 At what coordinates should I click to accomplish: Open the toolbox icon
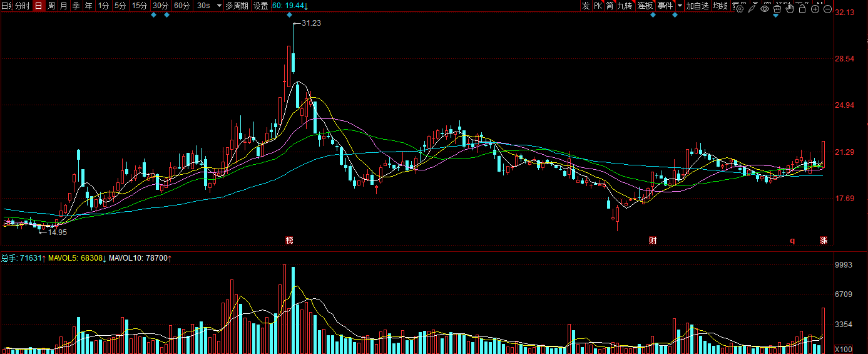[777, 9]
